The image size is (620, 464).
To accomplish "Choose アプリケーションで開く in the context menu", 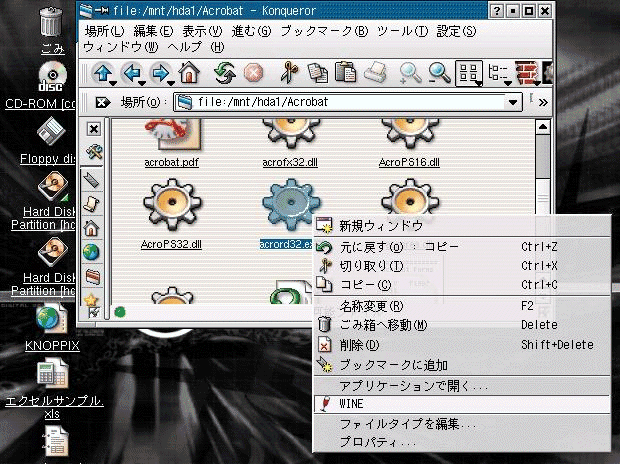I will pyautogui.click(x=461, y=386).
